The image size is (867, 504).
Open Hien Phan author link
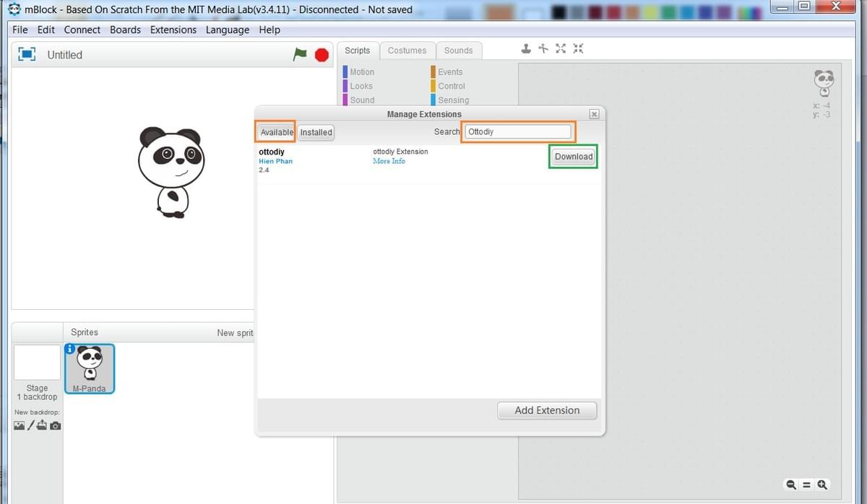point(275,161)
